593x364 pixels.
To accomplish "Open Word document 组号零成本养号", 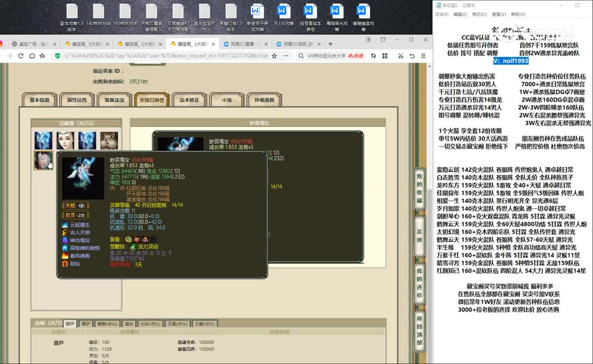I will (310, 18).
